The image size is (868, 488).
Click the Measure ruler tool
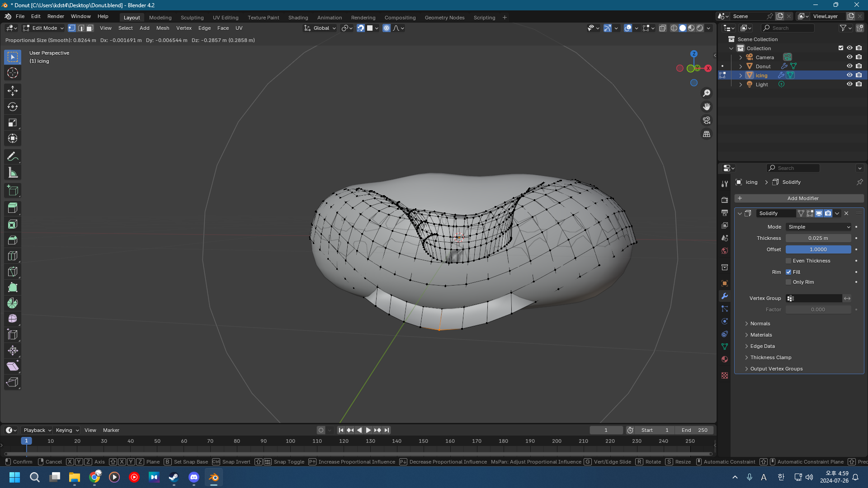coord(12,173)
